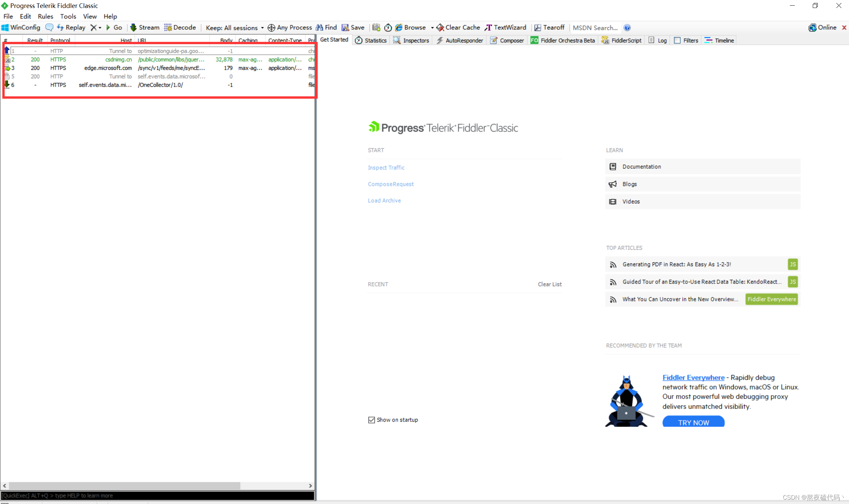Switch to the Inspectors tab

(x=411, y=41)
